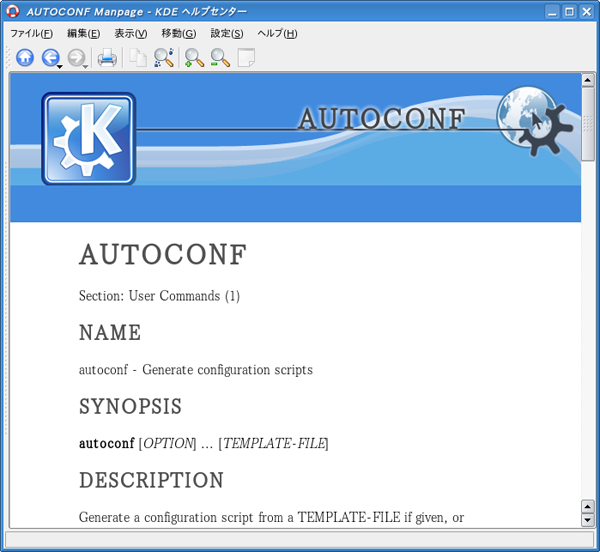Click the blank page toolbar icon
Viewport: 600px width, 552px height.
coord(246,58)
